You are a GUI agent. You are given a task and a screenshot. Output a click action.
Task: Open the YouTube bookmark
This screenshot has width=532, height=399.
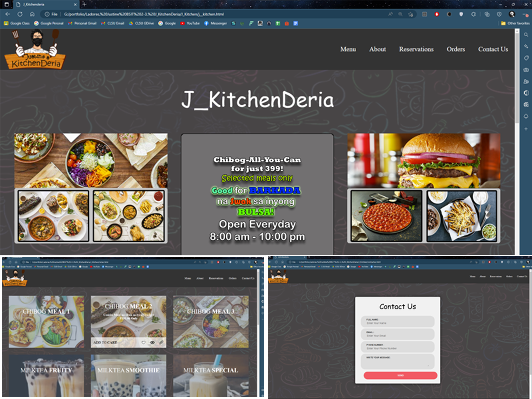point(190,23)
